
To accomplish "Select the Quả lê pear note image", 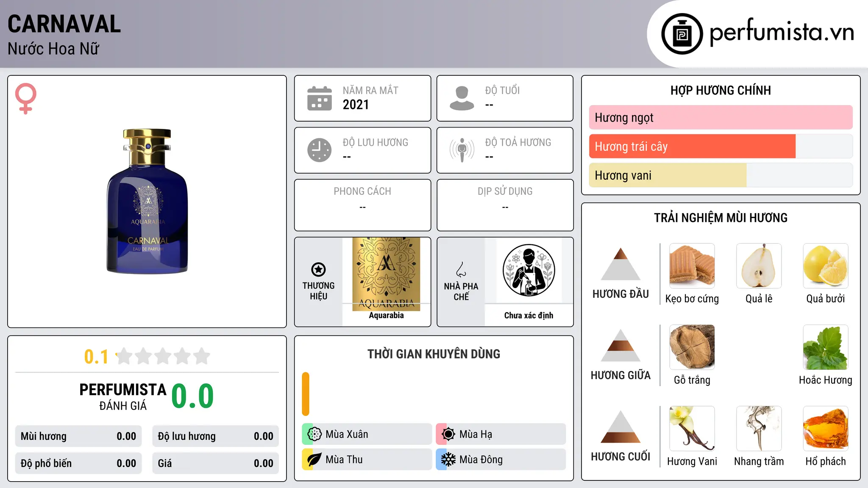I will tap(759, 266).
